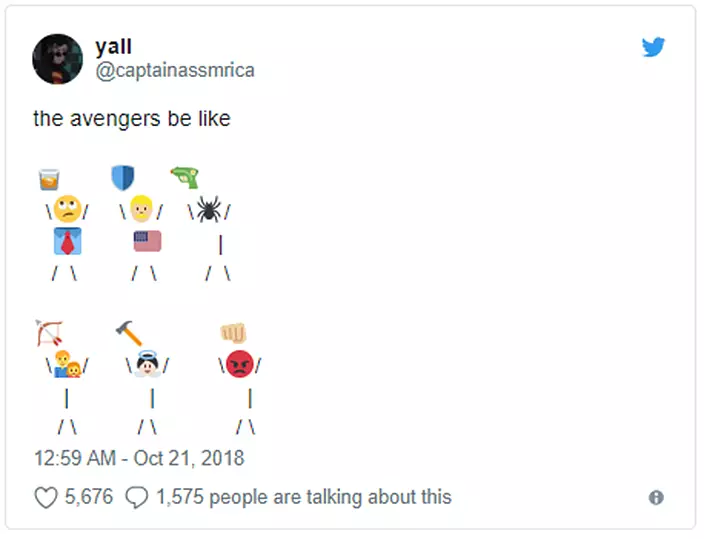Click the raised fist emoji
Viewport: 704px width, 539px height.
(x=233, y=333)
